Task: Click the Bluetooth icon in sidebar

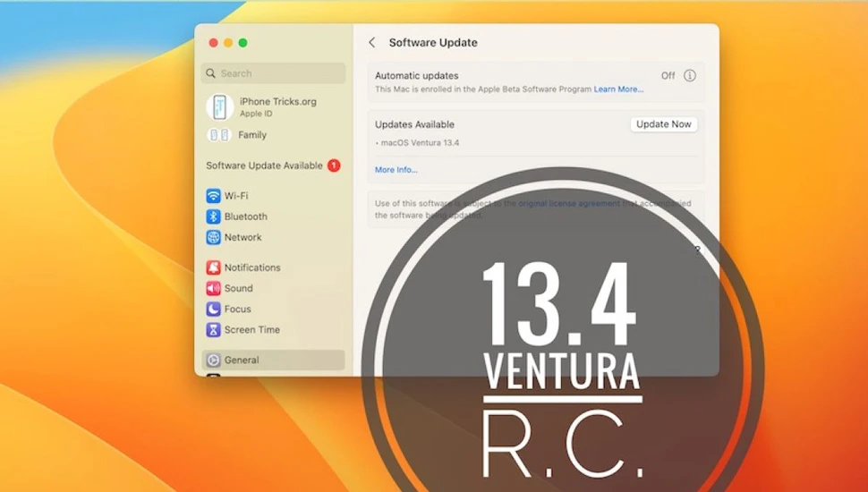Action: [213, 216]
